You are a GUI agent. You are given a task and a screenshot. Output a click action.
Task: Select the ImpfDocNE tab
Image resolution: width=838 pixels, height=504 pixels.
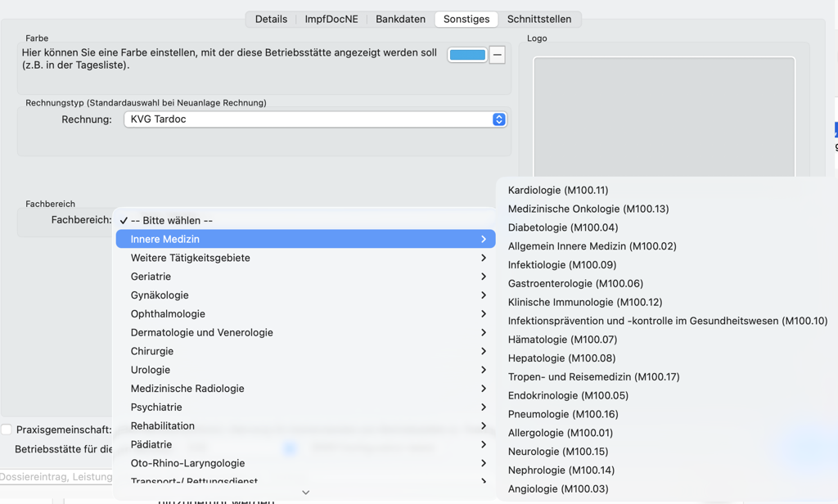pos(331,19)
